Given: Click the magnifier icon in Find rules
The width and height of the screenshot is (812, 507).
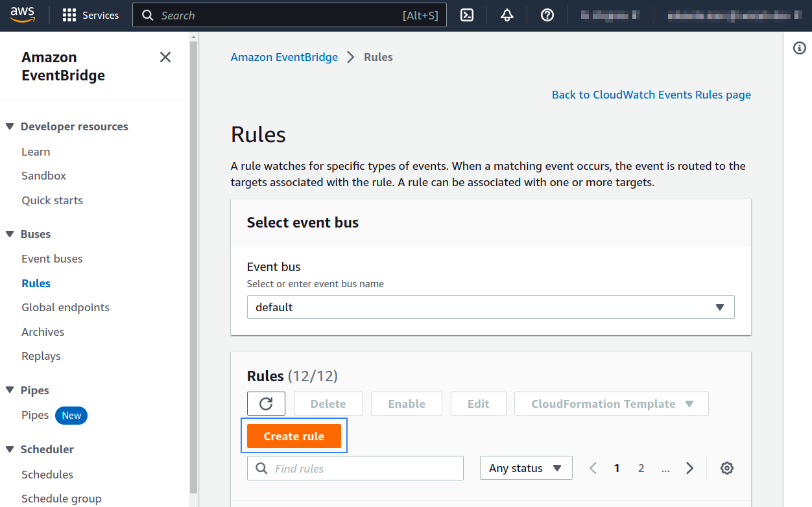Looking at the screenshot, I should click(261, 468).
